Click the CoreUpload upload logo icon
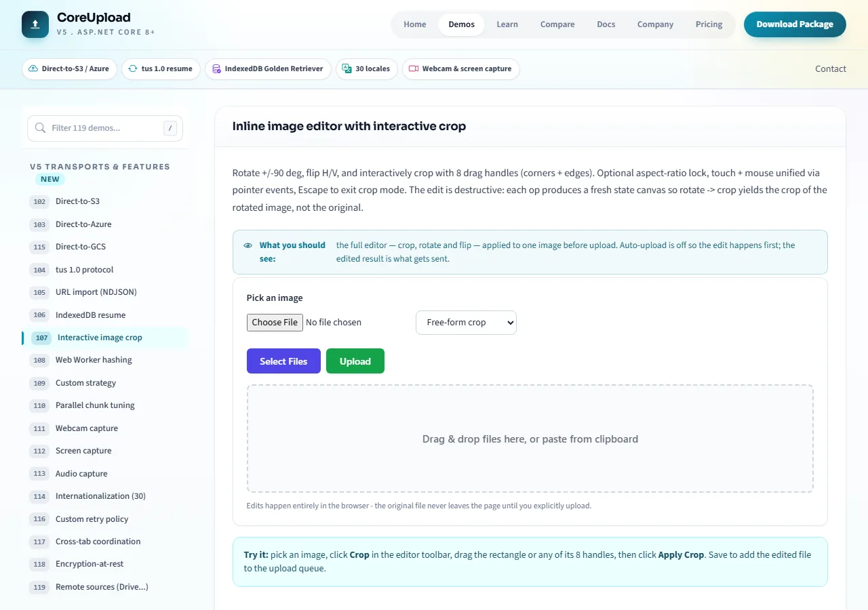Viewport: 868px width, 610px height. click(35, 24)
